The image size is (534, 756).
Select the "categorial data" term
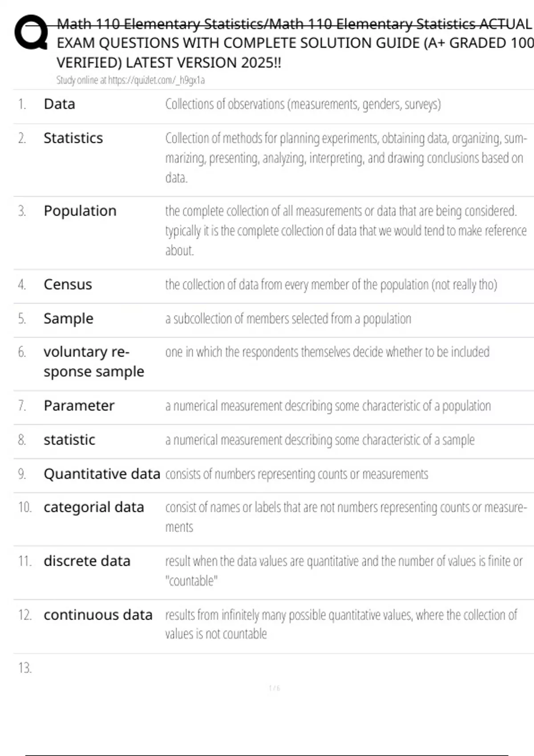click(93, 507)
